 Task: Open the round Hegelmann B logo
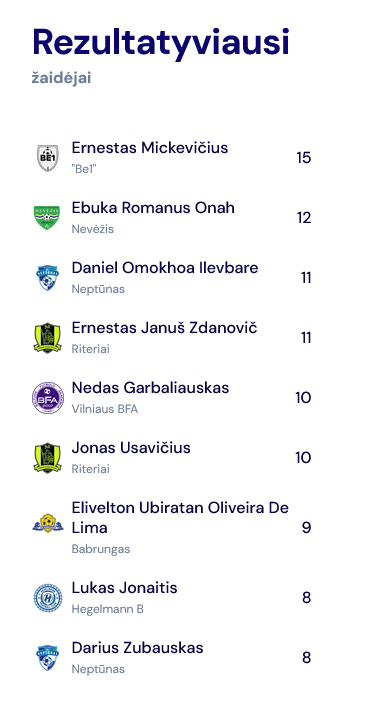(x=47, y=598)
